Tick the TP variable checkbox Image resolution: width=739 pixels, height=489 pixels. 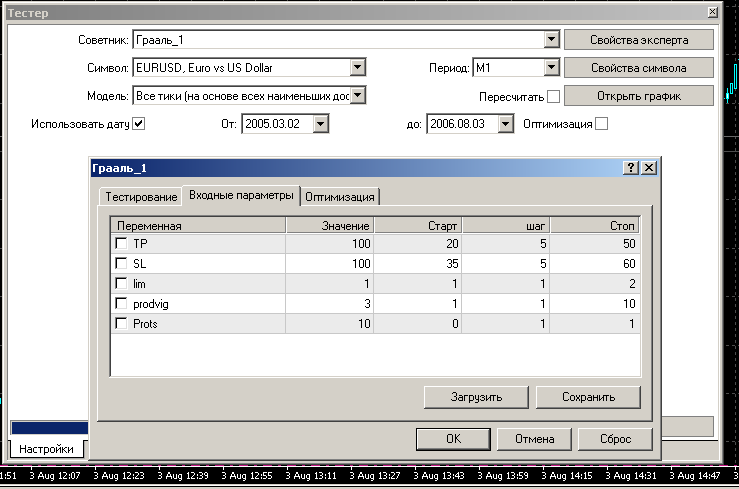pos(121,244)
